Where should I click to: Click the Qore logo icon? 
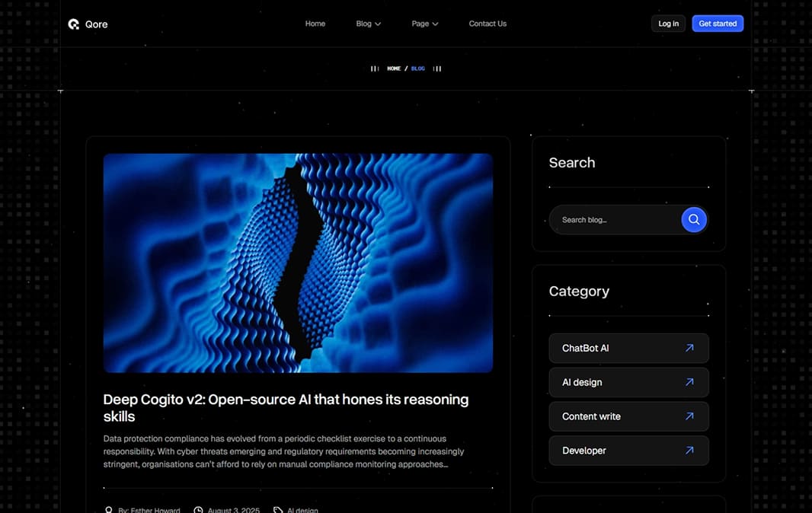click(x=74, y=24)
